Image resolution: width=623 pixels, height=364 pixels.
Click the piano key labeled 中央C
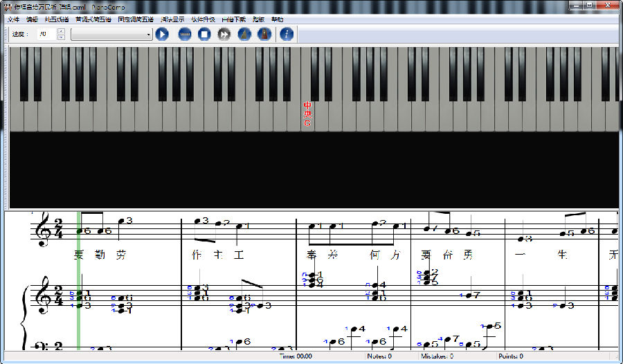pyautogui.click(x=307, y=116)
